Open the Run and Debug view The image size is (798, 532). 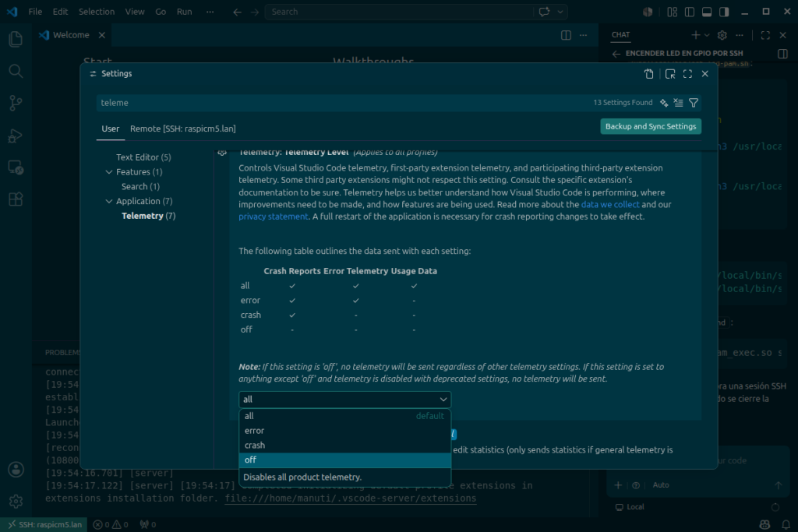click(x=16, y=136)
